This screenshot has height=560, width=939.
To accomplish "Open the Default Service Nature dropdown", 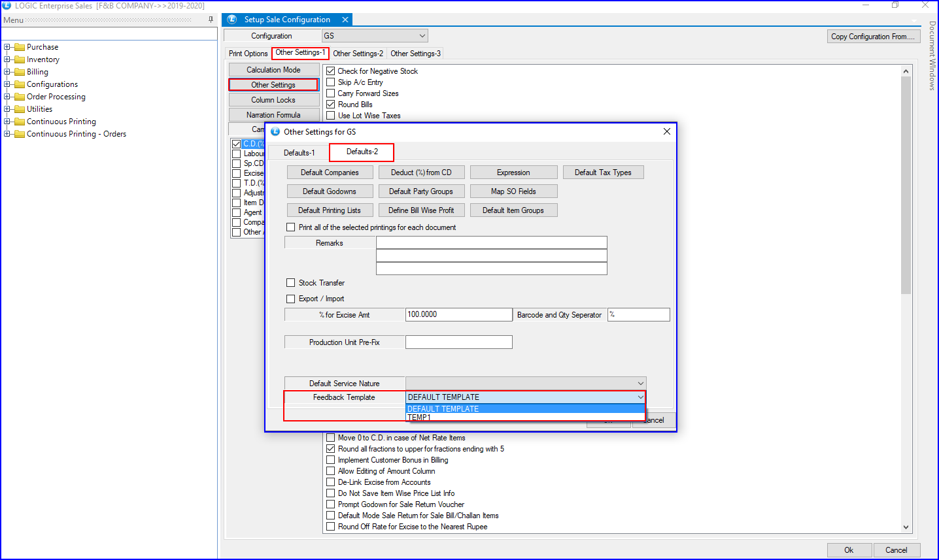I will pos(640,384).
